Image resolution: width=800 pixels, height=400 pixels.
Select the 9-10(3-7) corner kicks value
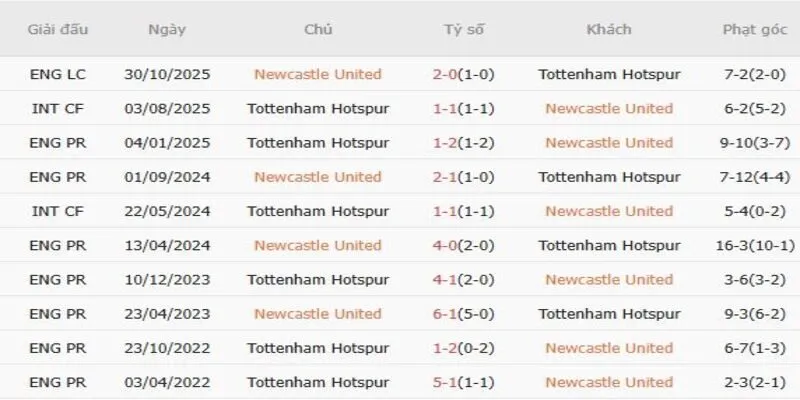(x=755, y=143)
